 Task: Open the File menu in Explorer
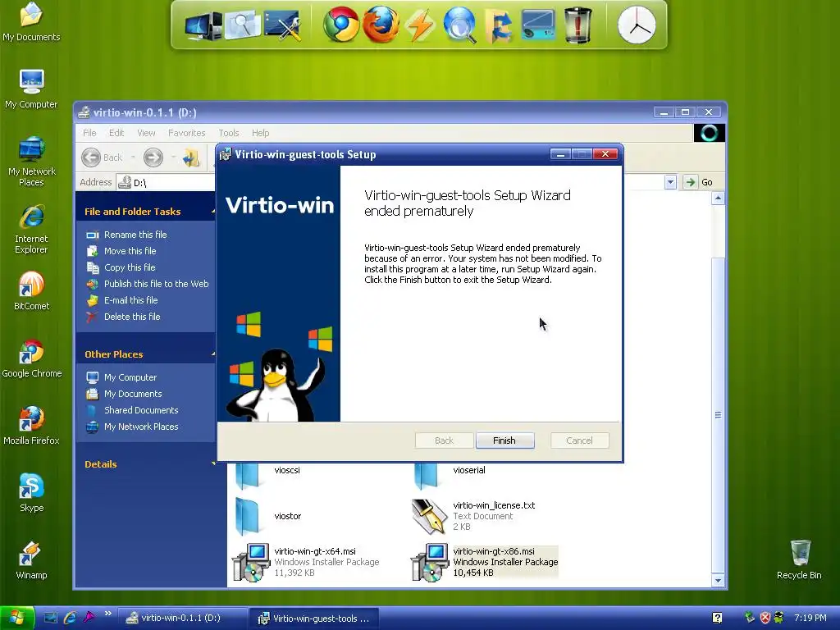click(89, 133)
